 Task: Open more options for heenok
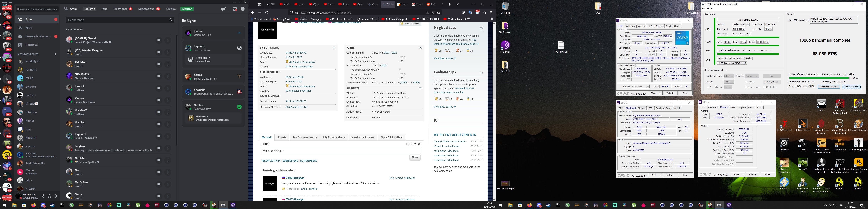click(x=168, y=88)
